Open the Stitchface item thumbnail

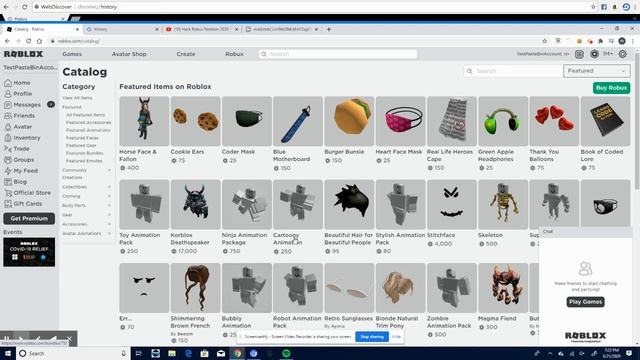click(x=452, y=204)
